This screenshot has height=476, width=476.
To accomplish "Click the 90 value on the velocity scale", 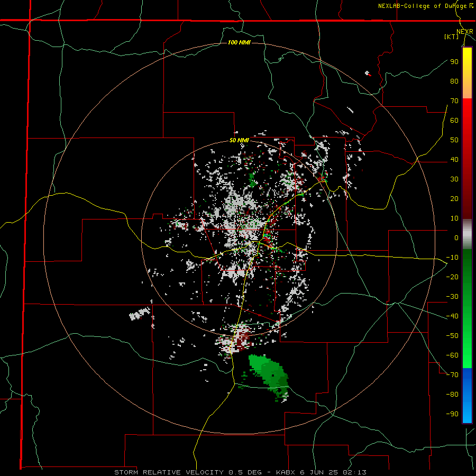I will tap(454, 62).
